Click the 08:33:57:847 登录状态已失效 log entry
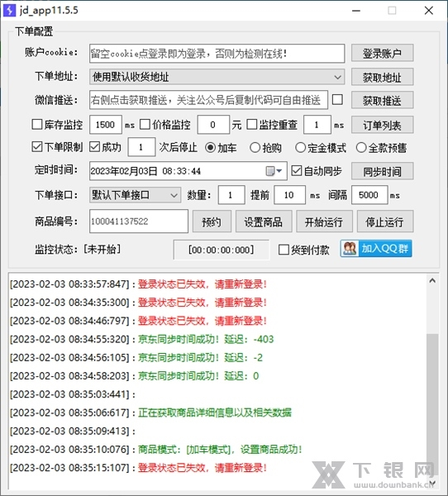The width and height of the screenshot is (448, 496). pos(138,284)
